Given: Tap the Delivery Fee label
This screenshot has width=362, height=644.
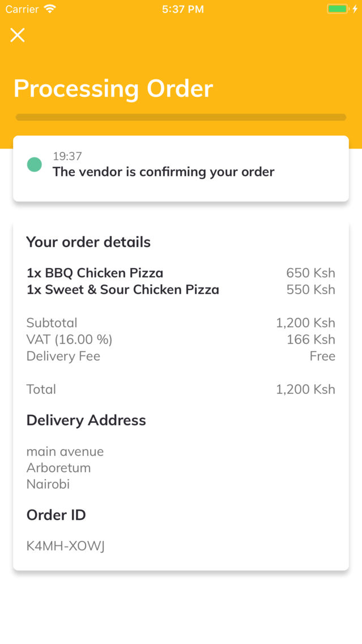Looking at the screenshot, I should click(x=63, y=356).
